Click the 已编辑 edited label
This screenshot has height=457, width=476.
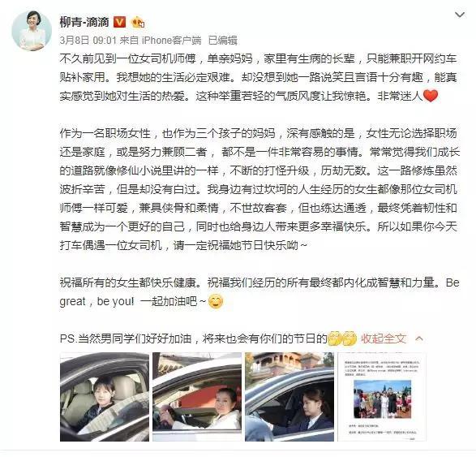click(x=222, y=41)
